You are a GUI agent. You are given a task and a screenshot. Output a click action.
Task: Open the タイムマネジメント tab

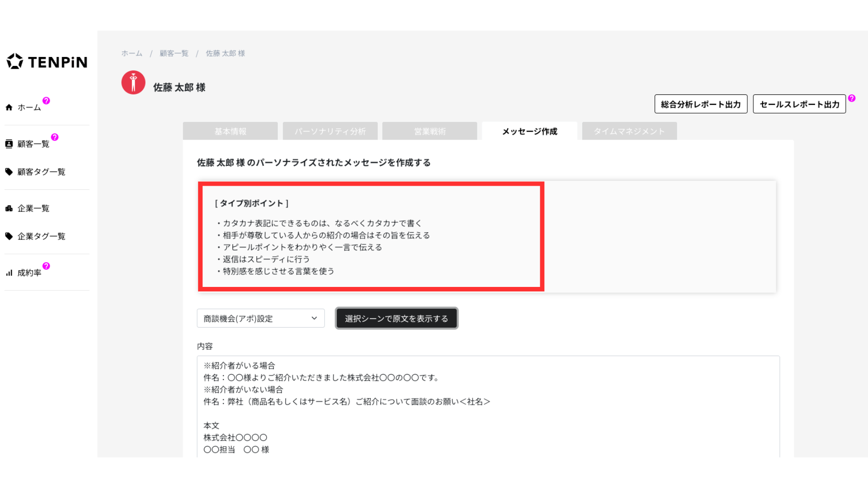pos(629,131)
